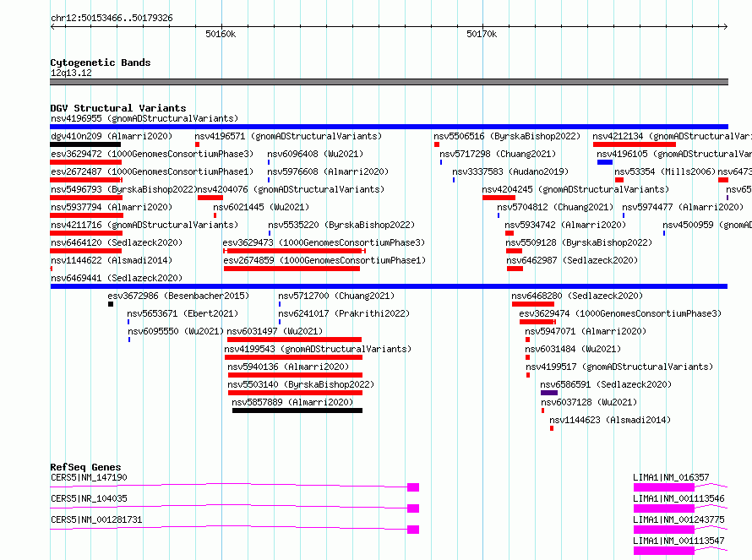The height and width of the screenshot is (560, 752).
Task: Click nsv6586591 Sedlazeck2020 variant label
Action: click(x=606, y=384)
